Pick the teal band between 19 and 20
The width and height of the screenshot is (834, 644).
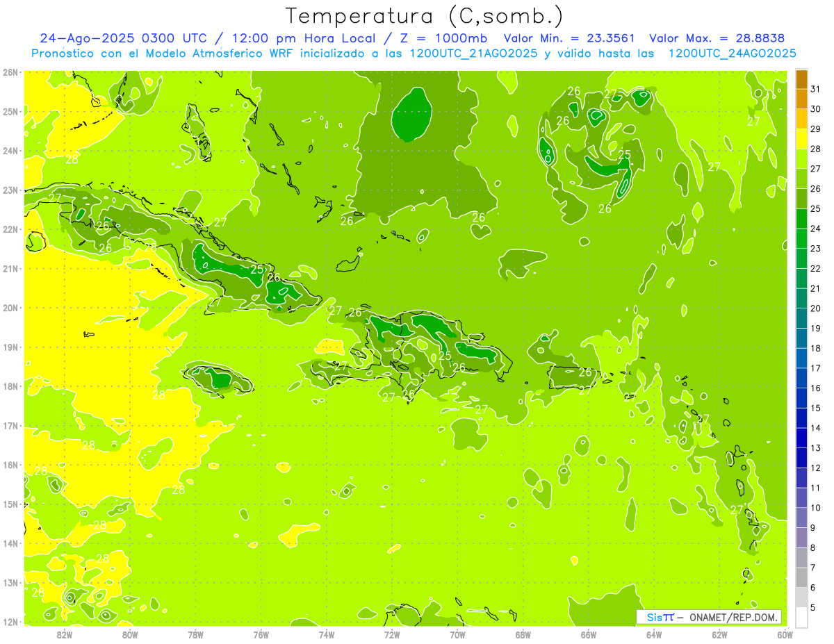[x=801, y=318]
